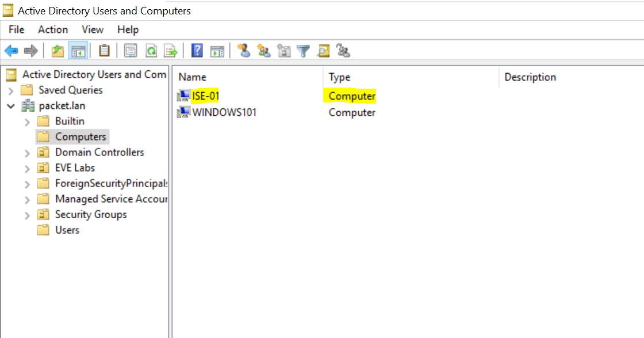Image resolution: width=644 pixels, height=338 pixels.
Task: Expand Managed Service Accounts node
Action: (27, 200)
